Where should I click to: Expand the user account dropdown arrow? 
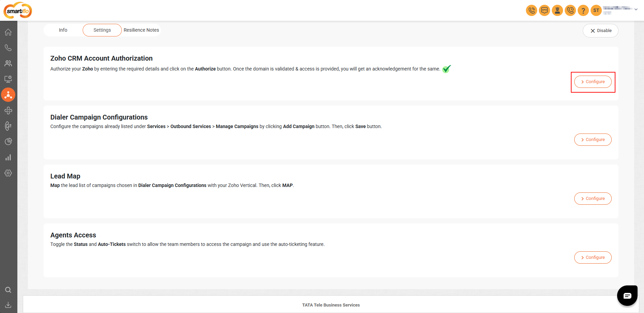636,10
